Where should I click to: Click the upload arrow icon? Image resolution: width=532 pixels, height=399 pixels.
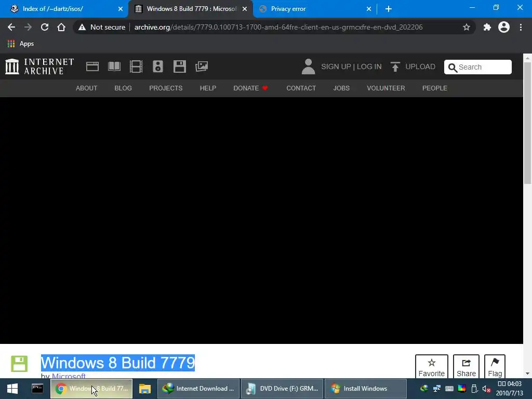pos(395,66)
